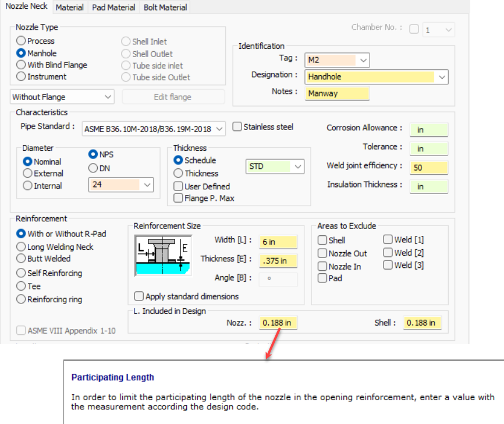Select Manhole nozzle type
The height and width of the screenshot is (424, 504).
[x=37, y=53]
